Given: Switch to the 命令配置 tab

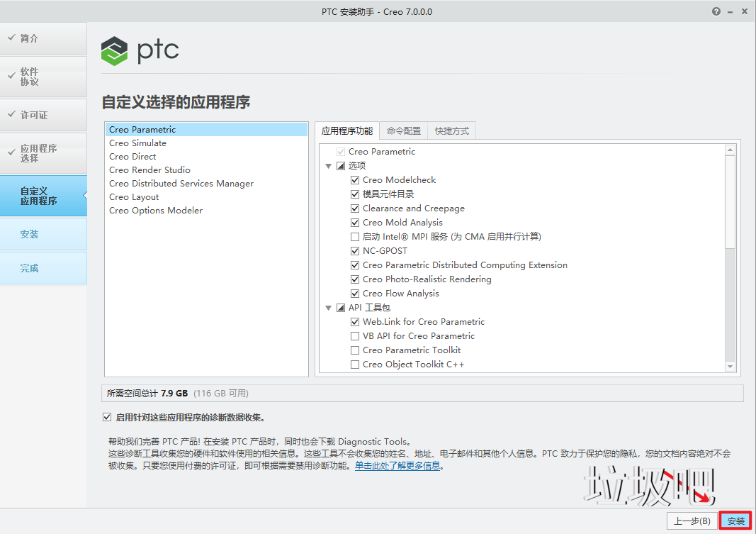Looking at the screenshot, I should coord(403,131).
